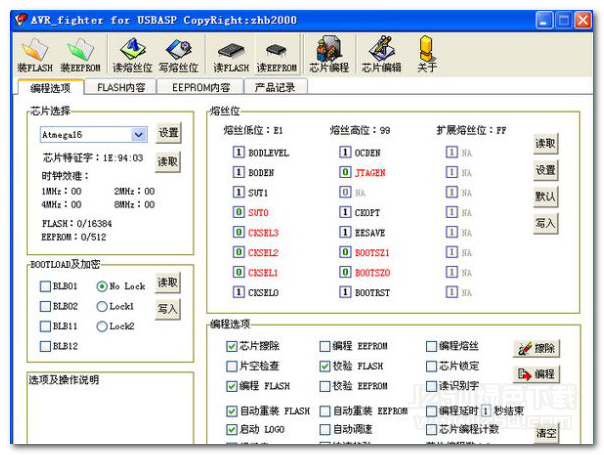Click 读取 button in fuse bits panel
604x455 pixels.
545,143
